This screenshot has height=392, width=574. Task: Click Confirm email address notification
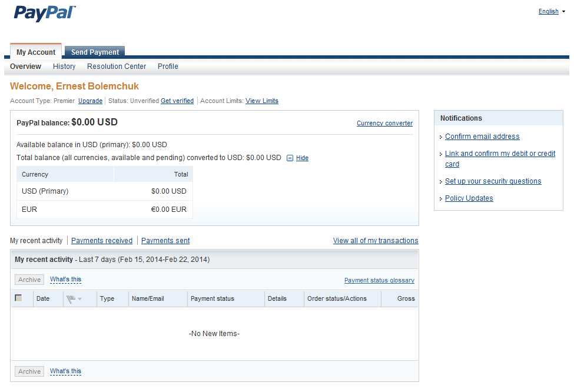(x=482, y=137)
